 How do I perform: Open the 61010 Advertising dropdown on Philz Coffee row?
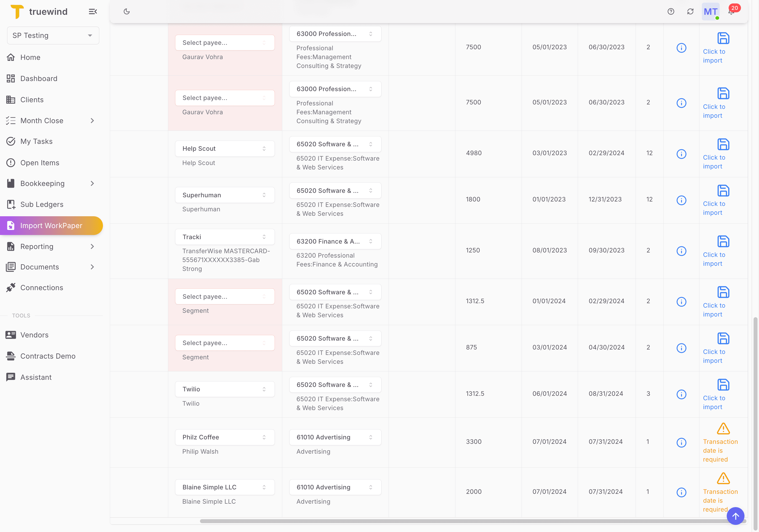[x=335, y=437]
